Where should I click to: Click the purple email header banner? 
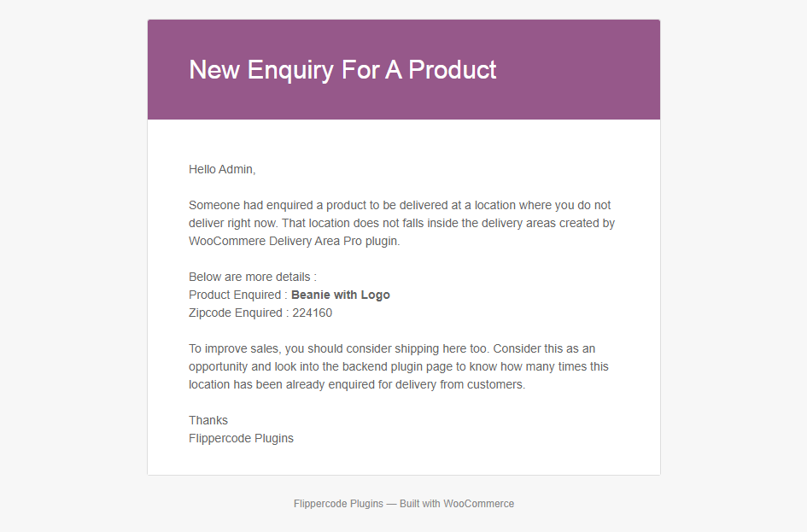click(x=403, y=69)
